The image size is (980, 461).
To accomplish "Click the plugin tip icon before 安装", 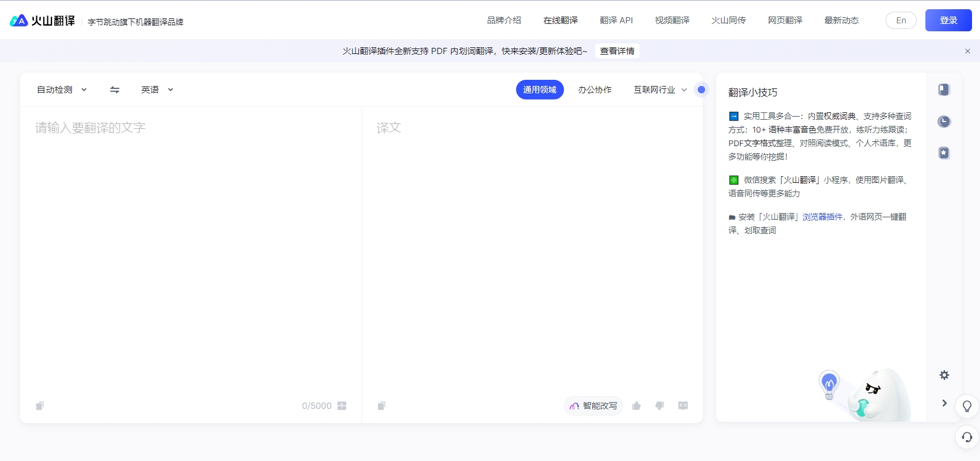I will [x=732, y=217].
